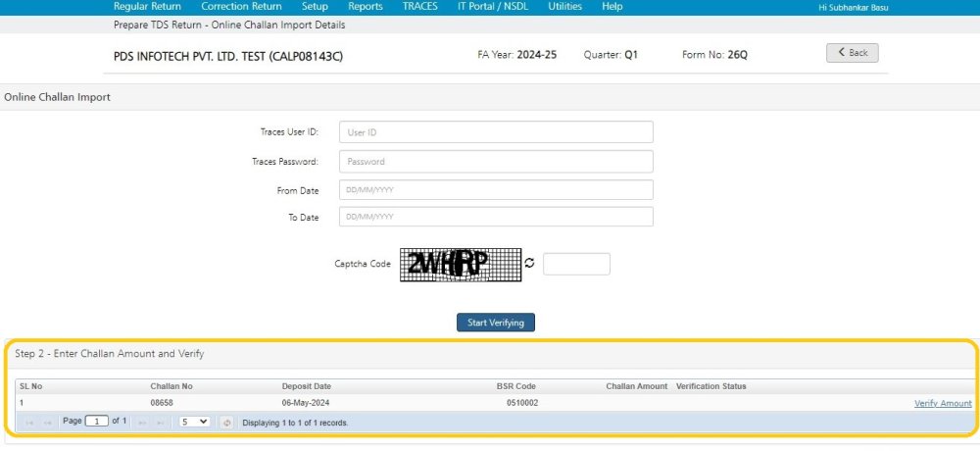Focus the captcha code entry box
The image size is (980, 451).
coord(576,264)
